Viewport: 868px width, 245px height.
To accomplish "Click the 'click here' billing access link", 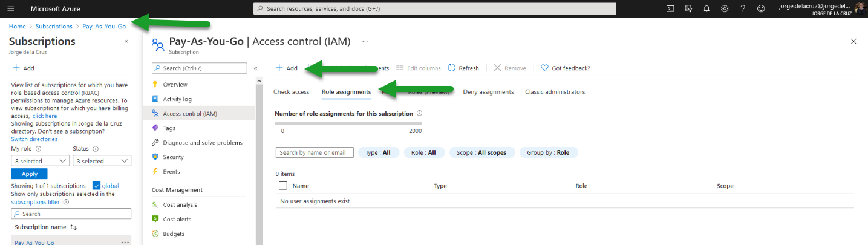I will pos(45,116).
